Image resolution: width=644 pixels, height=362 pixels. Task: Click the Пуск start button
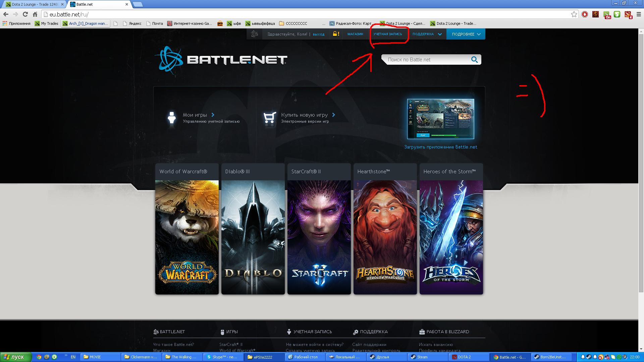[16, 357]
